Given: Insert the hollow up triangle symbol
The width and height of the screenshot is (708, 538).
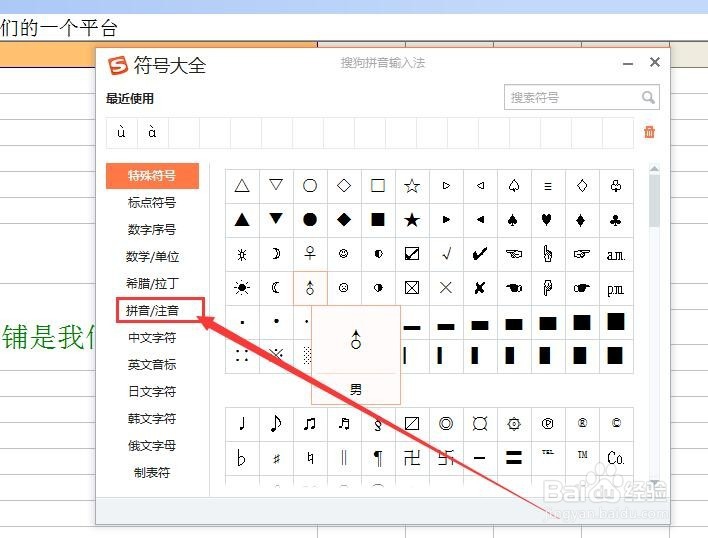Looking at the screenshot, I should tap(242, 186).
